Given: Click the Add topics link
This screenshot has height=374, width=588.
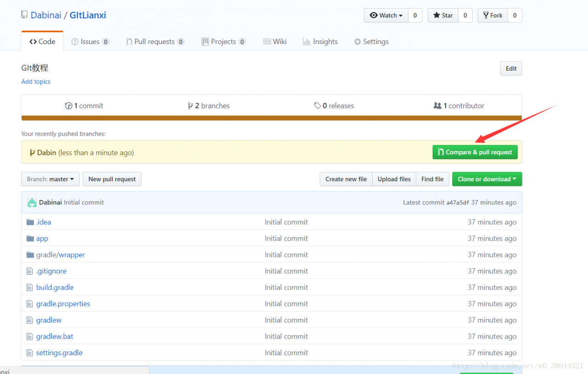Looking at the screenshot, I should (36, 82).
